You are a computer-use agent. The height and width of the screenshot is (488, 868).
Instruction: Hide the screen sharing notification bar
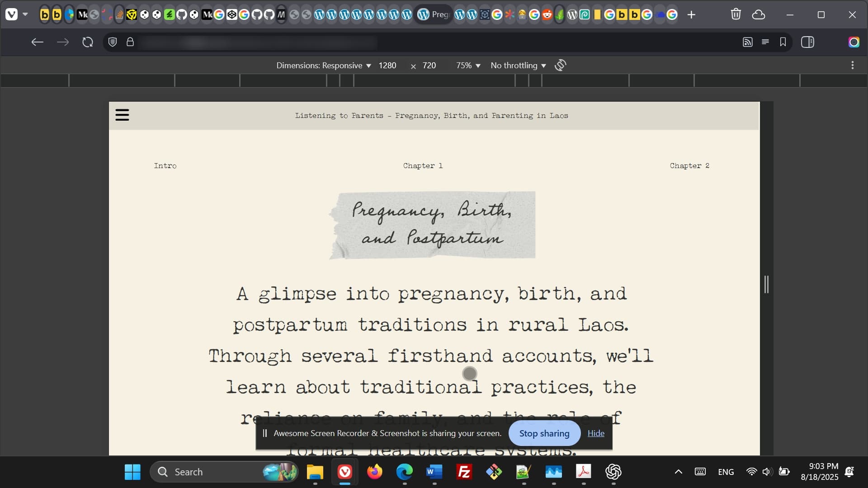[x=595, y=433]
